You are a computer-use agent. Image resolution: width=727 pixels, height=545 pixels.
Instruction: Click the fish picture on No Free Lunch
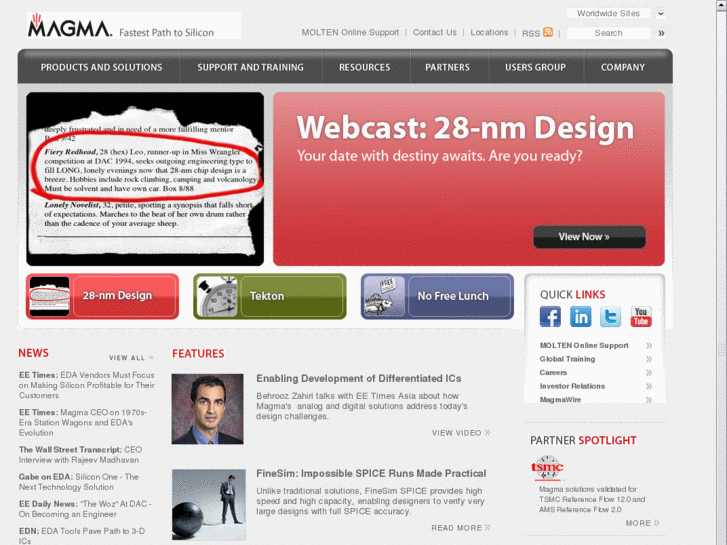[384, 296]
